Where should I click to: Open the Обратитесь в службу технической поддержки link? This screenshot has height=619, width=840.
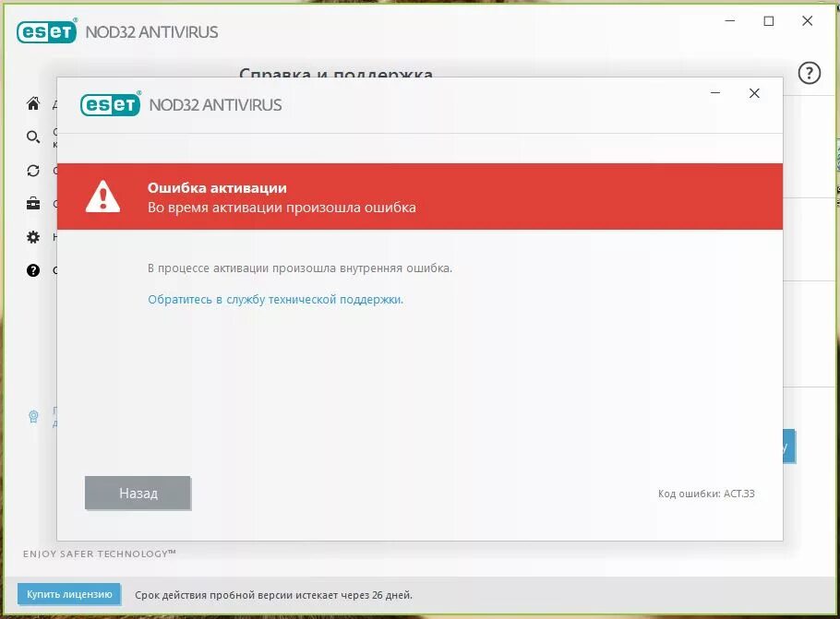point(275,299)
